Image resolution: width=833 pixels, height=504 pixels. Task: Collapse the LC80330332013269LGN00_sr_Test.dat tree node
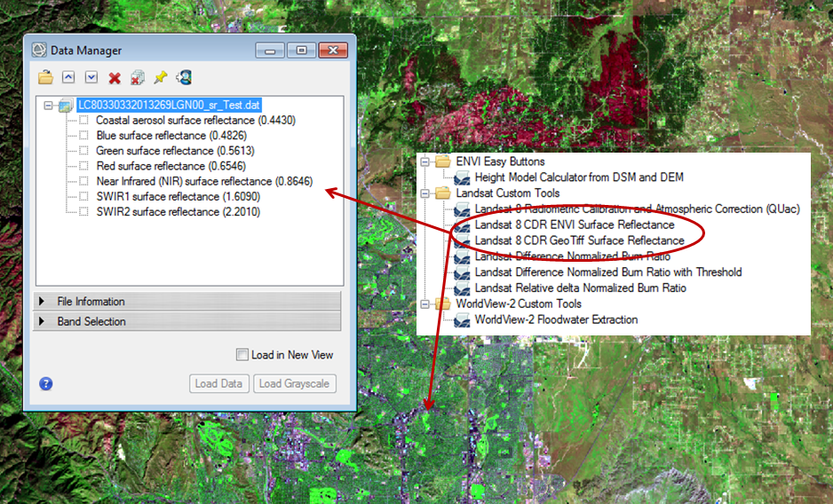tap(47, 105)
